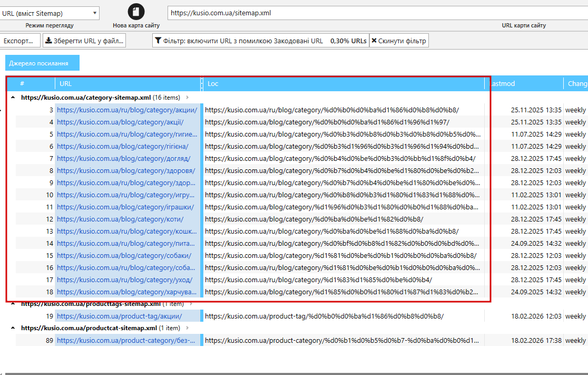
Task: Select lastmod value 18.02.2026 17:38 in row 89
Action: click(536, 341)
